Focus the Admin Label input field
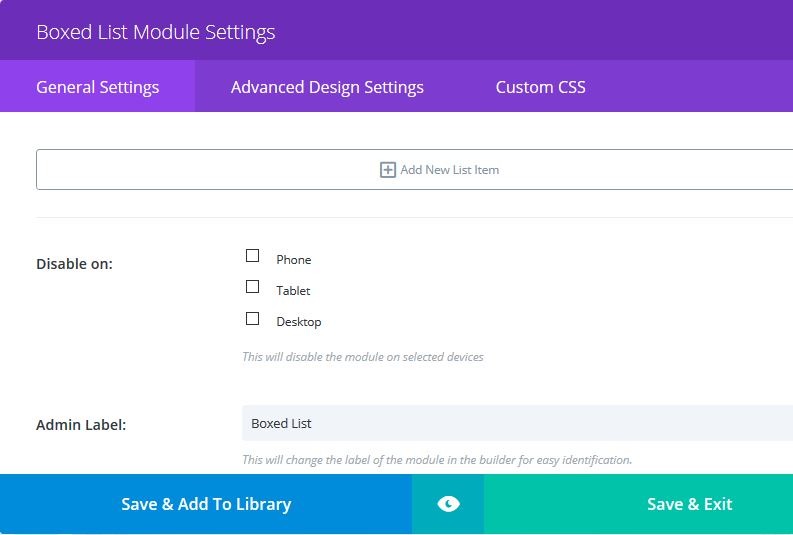 pyautogui.click(x=517, y=423)
